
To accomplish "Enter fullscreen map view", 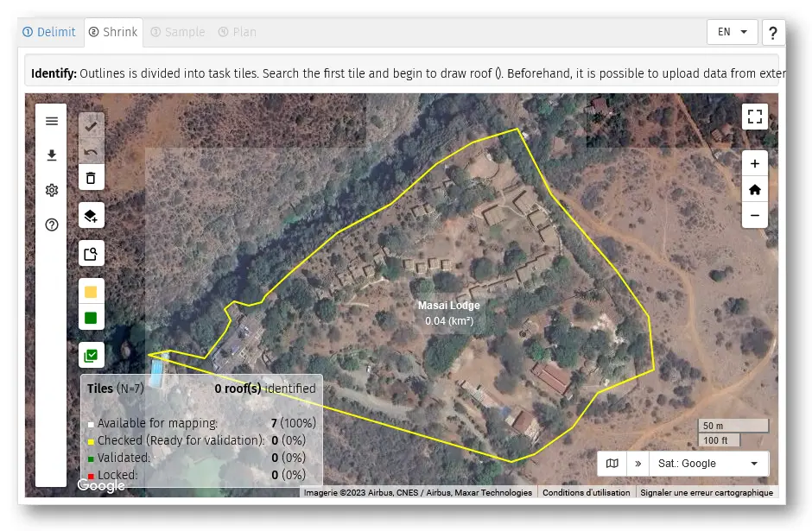I will [x=754, y=117].
